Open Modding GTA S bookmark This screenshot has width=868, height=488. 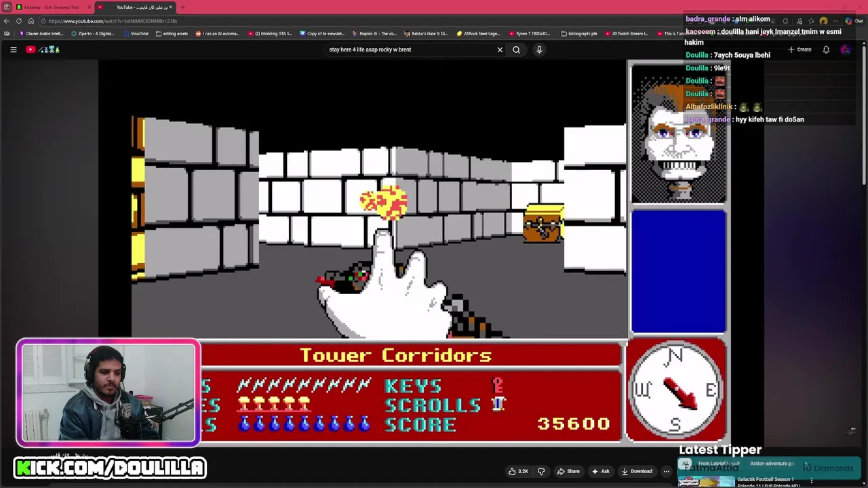pyautogui.click(x=271, y=33)
